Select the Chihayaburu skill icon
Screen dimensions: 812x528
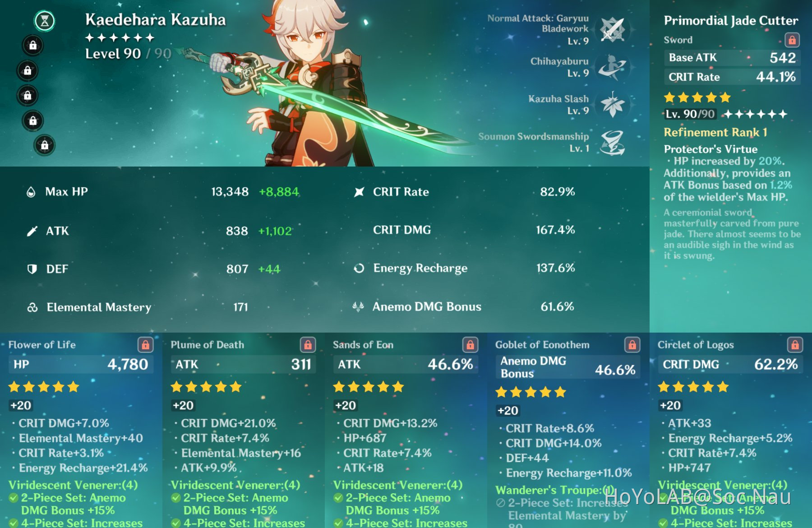pos(612,67)
